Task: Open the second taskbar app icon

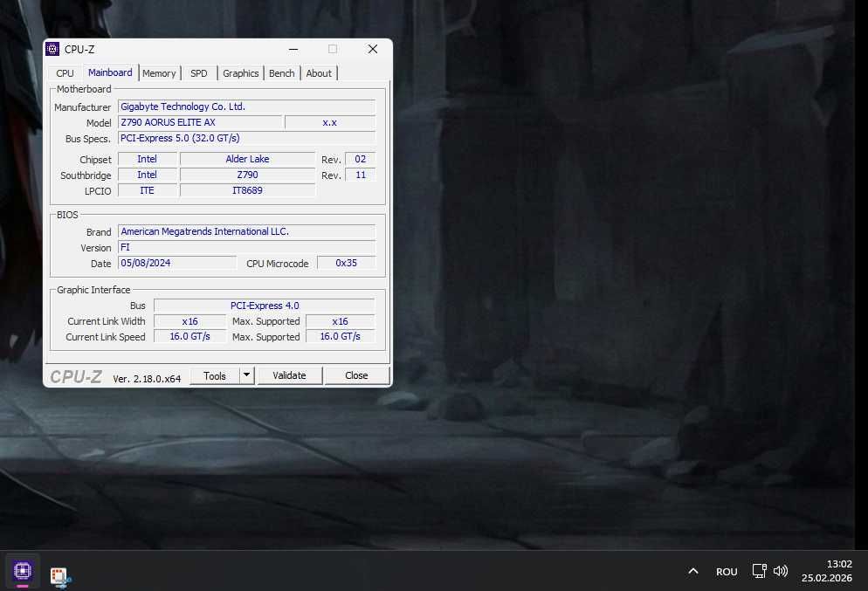Action: (59, 577)
